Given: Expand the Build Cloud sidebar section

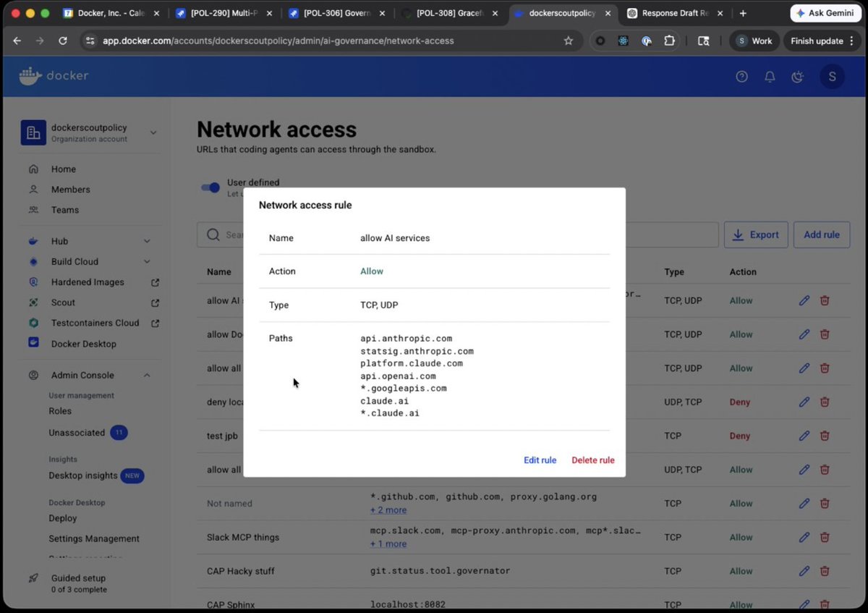Looking at the screenshot, I should pyautogui.click(x=147, y=261).
